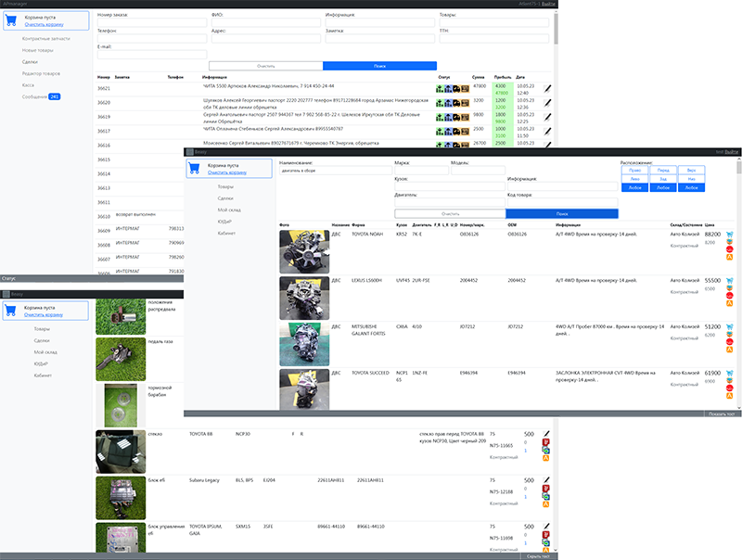Click the orange A icon on the LEXUS LS600H row

(x=730, y=302)
